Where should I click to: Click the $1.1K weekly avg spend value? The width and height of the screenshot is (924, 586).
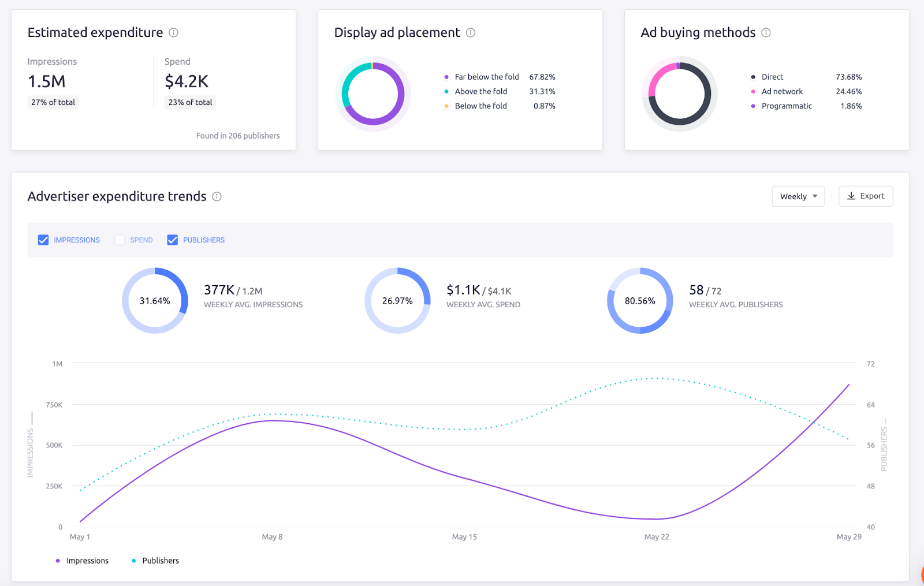(x=463, y=290)
